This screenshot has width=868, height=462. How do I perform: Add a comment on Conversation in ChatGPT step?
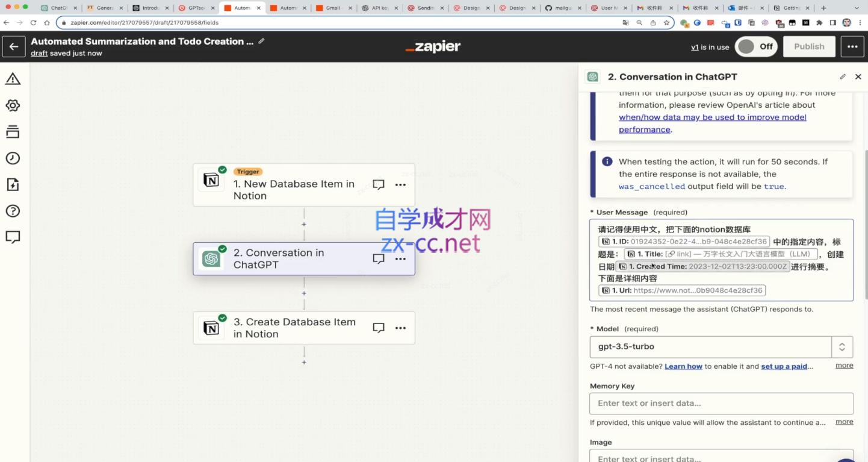(379, 259)
